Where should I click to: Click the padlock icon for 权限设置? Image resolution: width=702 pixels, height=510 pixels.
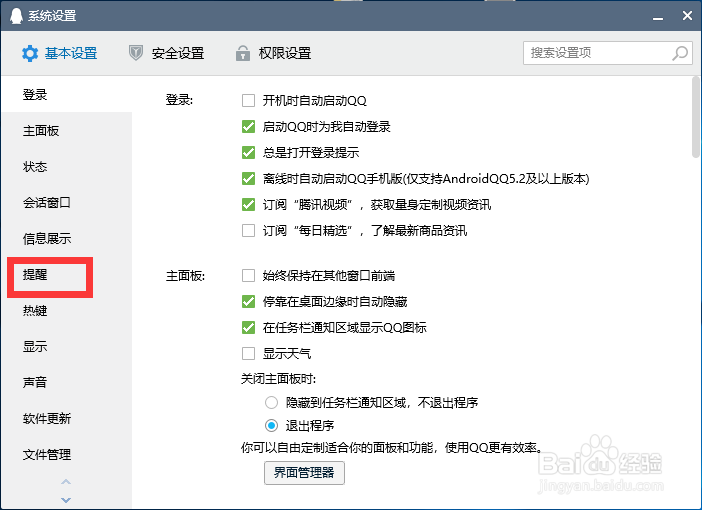243,53
